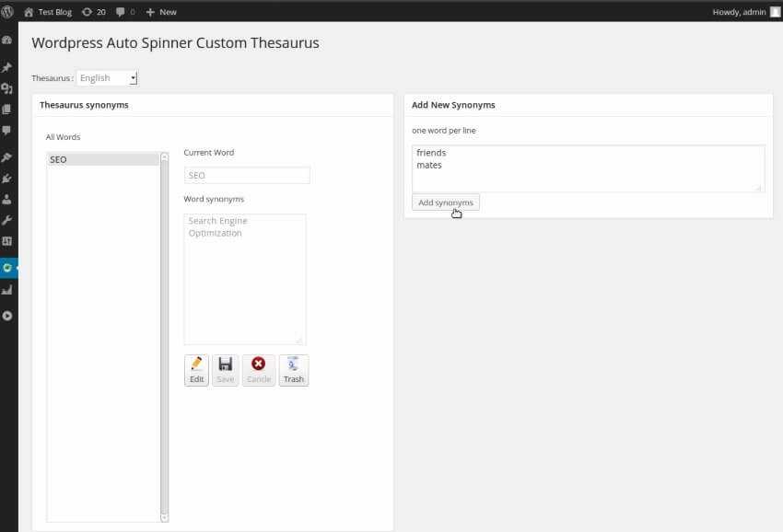
Task: Click the WordPress logo in the admin bar
Action: click(x=7, y=11)
